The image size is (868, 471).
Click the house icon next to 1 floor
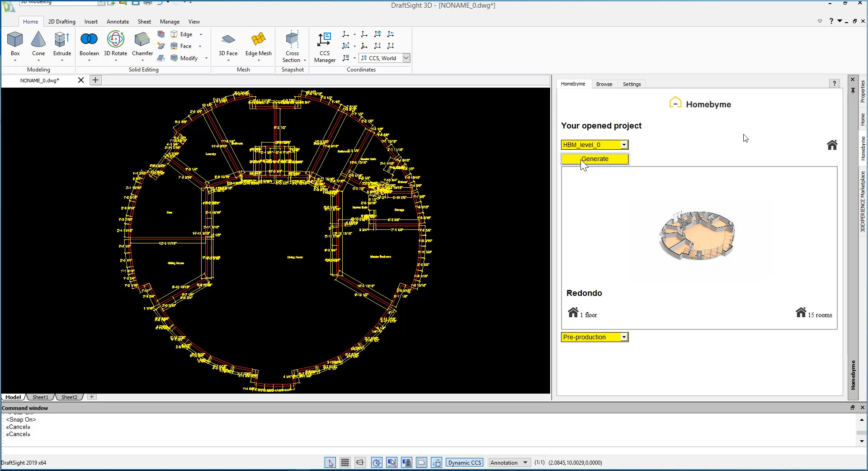(x=573, y=312)
